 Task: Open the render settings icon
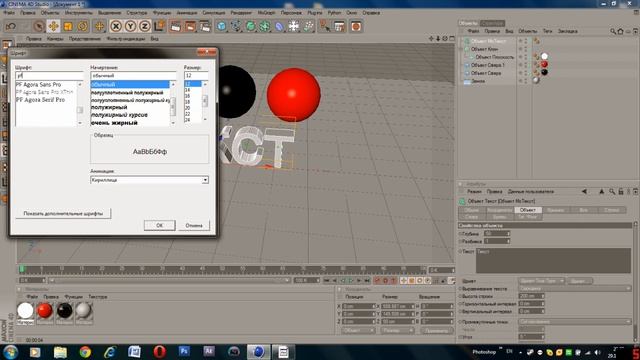205,27
